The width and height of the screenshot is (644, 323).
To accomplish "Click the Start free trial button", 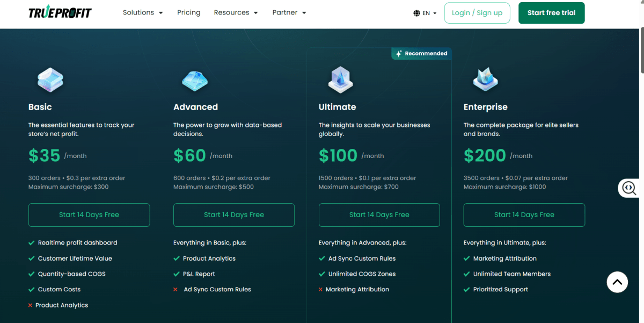I will pos(552,13).
